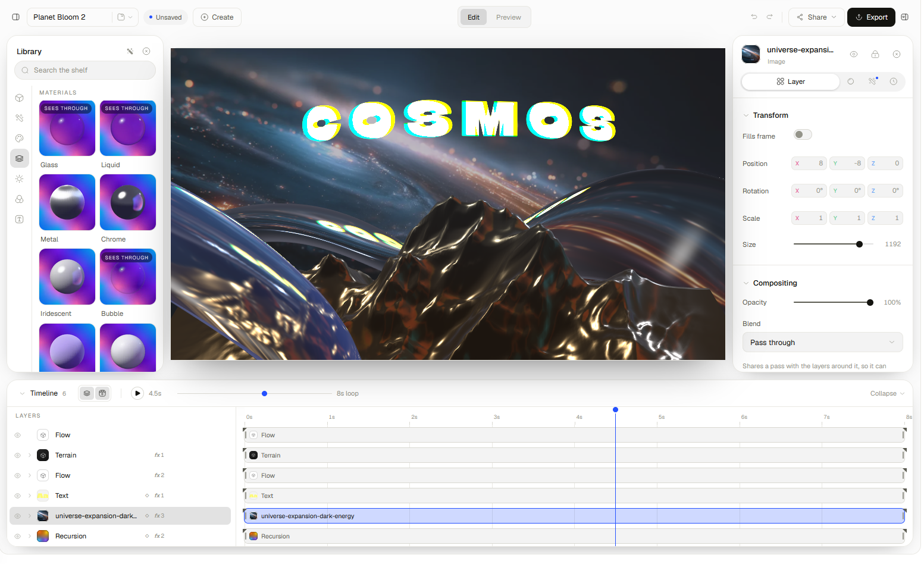
Task: Hide the Text layer
Action: [17, 496]
